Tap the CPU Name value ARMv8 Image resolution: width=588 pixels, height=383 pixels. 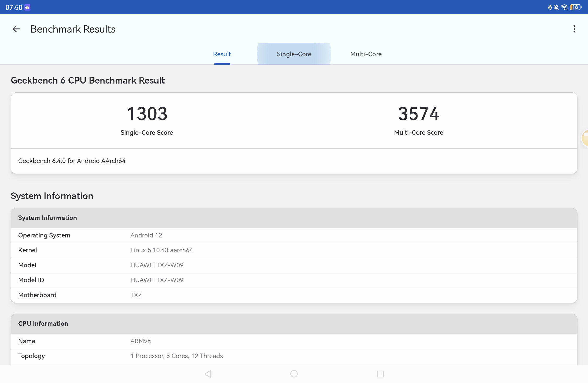141,341
